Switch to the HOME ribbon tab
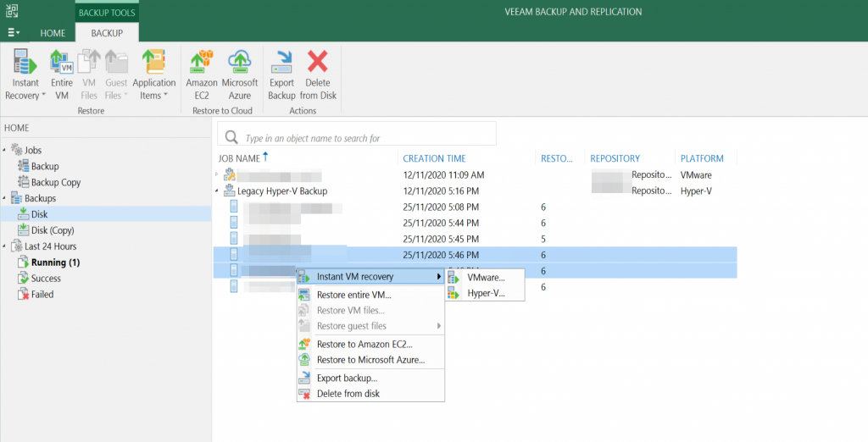The image size is (868, 442). [x=53, y=33]
